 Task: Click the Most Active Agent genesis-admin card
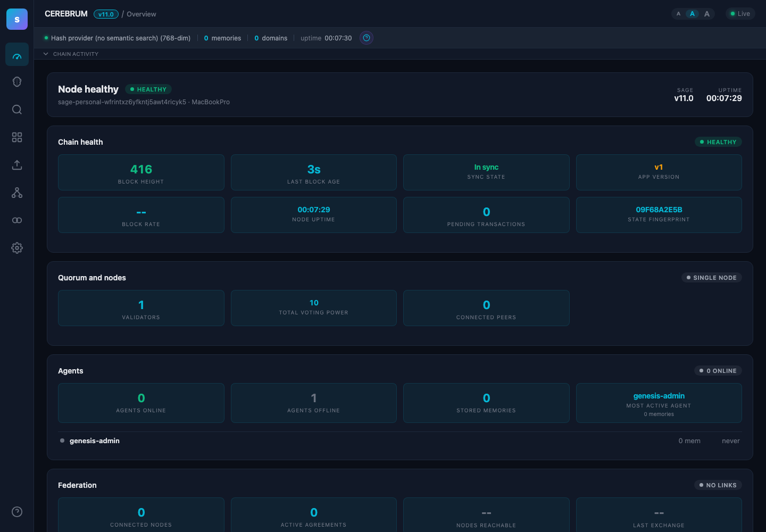[x=659, y=403]
